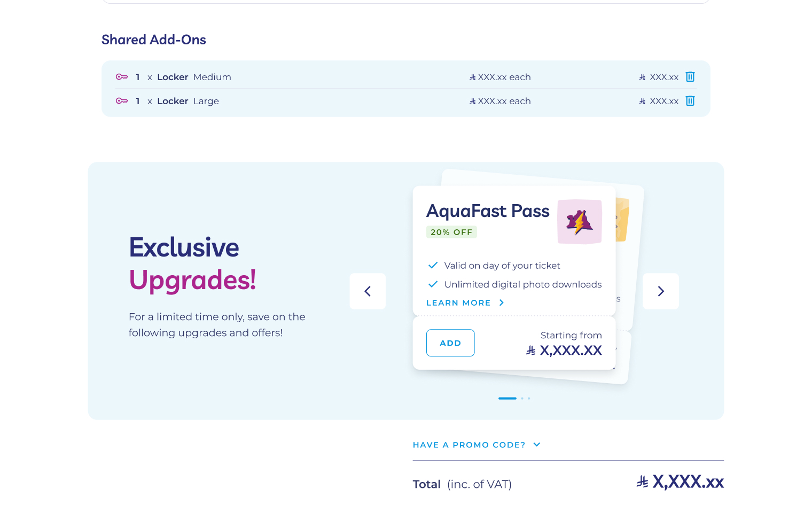Click the Learn More arrow chevron
Viewport: 812px width, 513px height.
click(x=502, y=303)
